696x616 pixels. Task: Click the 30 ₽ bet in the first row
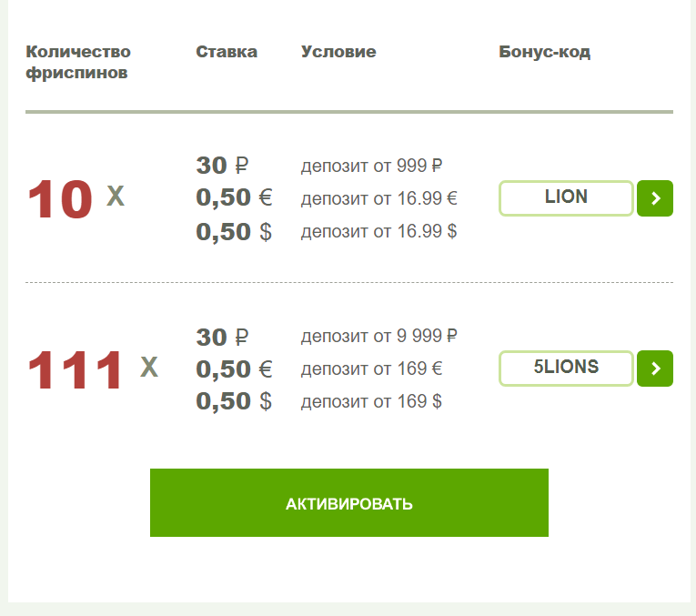(x=222, y=166)
